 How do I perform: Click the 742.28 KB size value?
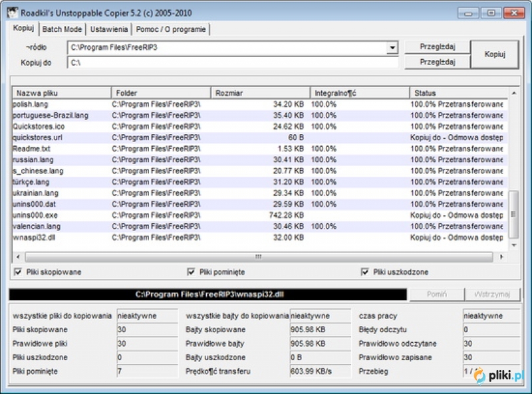(x=287, y=215)
